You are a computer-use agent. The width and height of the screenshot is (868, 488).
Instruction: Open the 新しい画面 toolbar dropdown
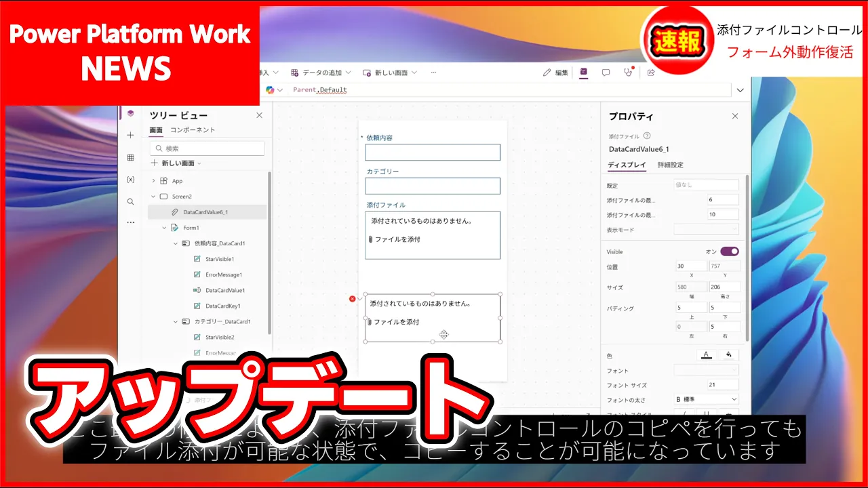click(x=390, y=73)
